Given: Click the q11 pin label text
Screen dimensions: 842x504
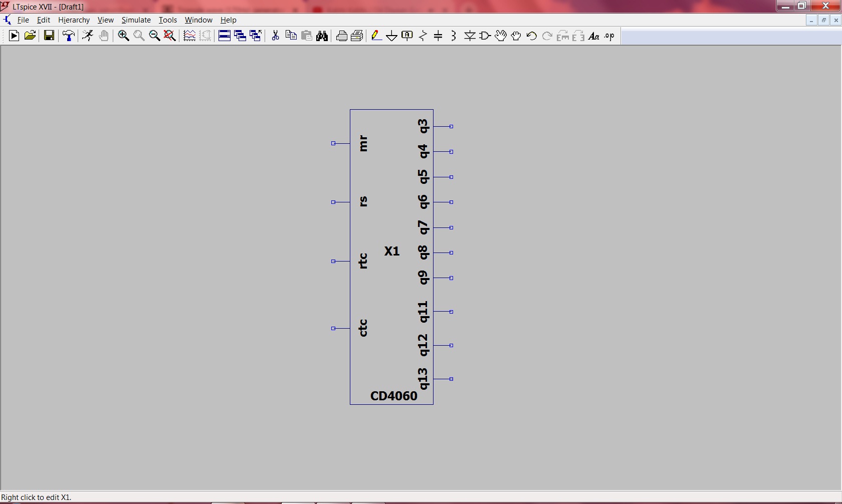Looking at the screenshot, I should [x=424, y=312].
